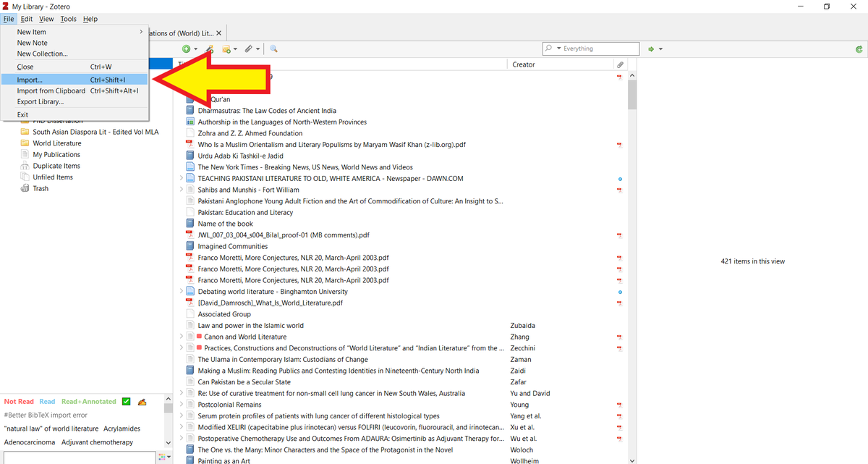The image size is (868, 464).
Task: Toggle the green Read+Annotated tag filter
Action: click(x=88, y=401)
